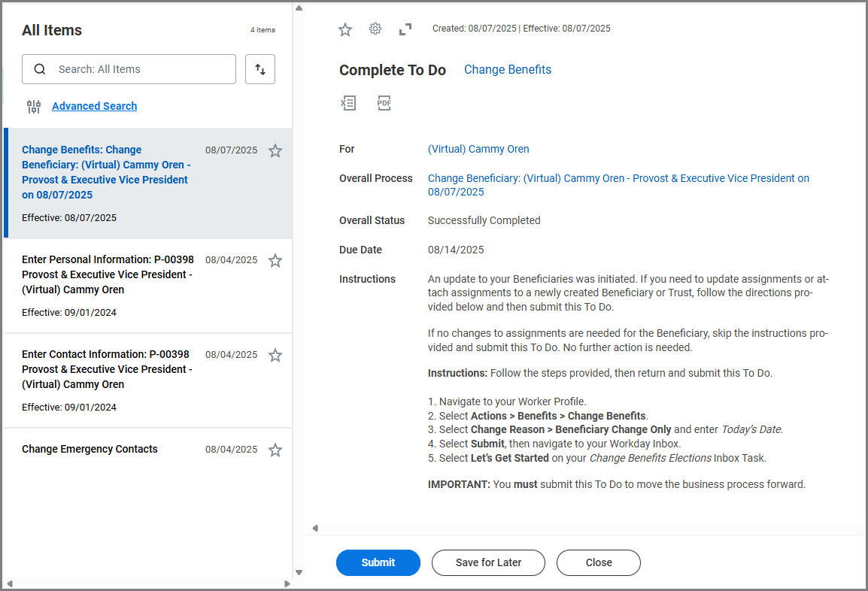Open the gear settings icon
The width and height of the screenshot is (868, 591).
click(375, 29)
